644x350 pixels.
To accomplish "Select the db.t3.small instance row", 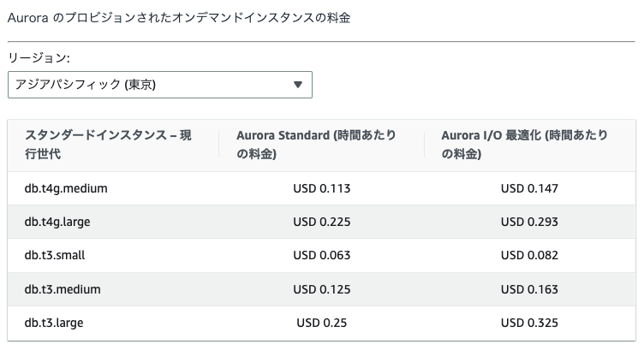I will [55, 255].
